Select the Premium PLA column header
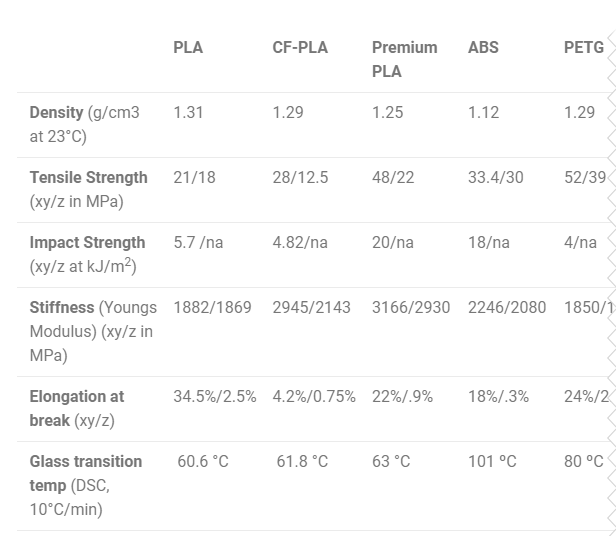The image size is (616, 536). (404, 59)
